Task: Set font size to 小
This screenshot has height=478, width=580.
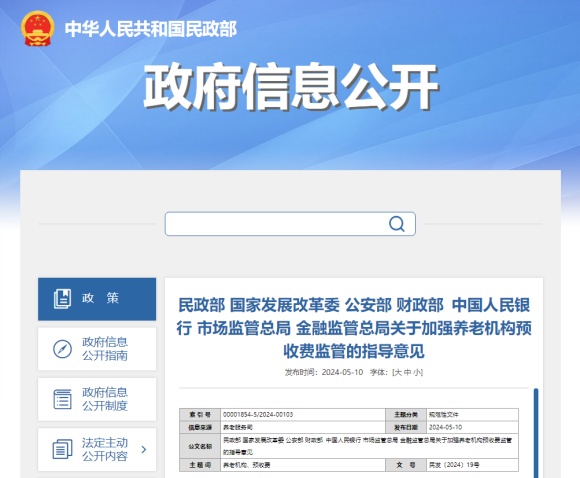Action: click(x=417, y=372)
